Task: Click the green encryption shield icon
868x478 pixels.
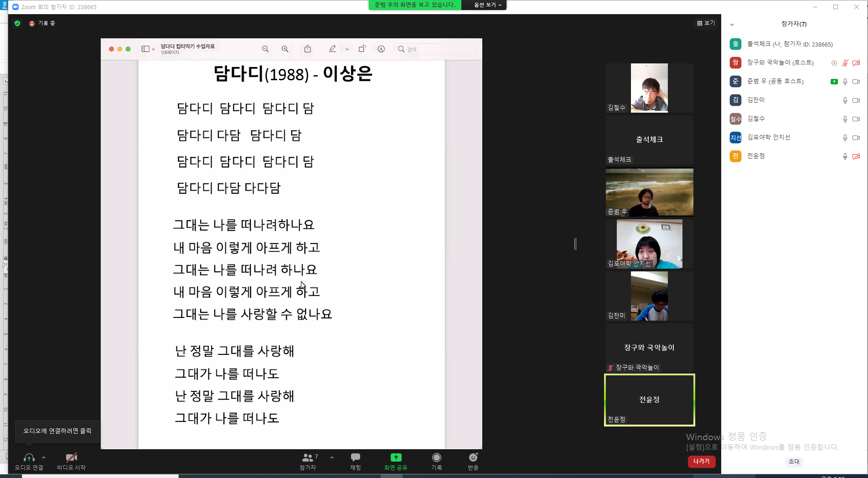Action: 17,23
